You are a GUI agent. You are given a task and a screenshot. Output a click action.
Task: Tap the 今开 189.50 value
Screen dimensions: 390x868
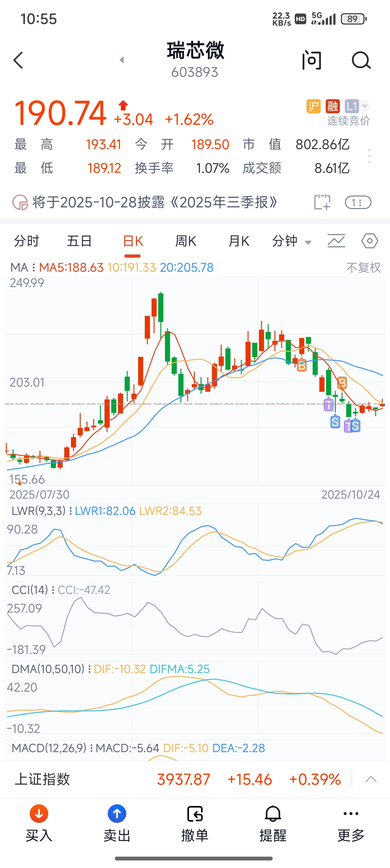pyautogui.click(x=210, y=145)
